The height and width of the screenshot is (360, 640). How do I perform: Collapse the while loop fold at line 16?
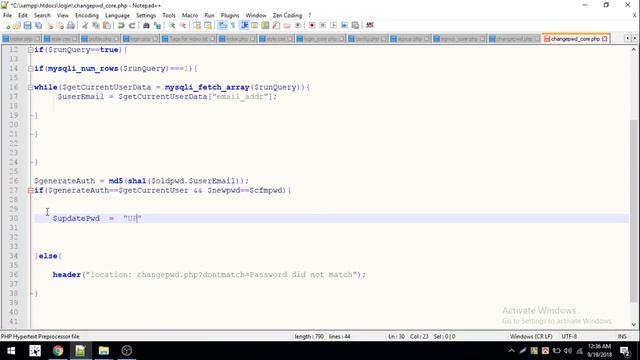click(x=30, y=87)
